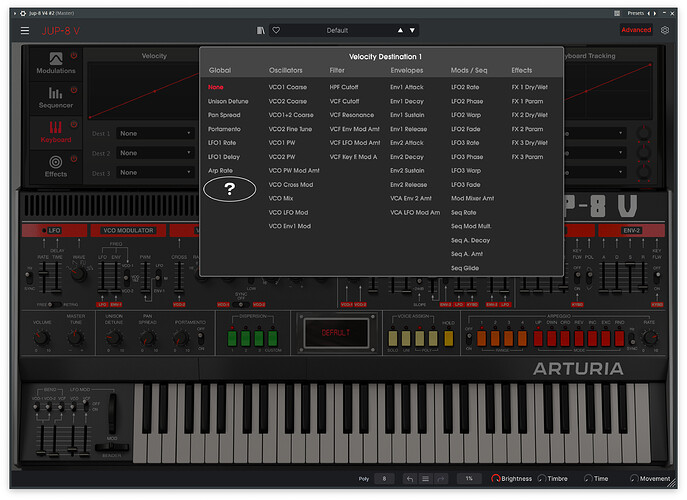Viewport: 687px width, 500px height.
Task: Select next preset with down arrow
Action: [412, 30]
